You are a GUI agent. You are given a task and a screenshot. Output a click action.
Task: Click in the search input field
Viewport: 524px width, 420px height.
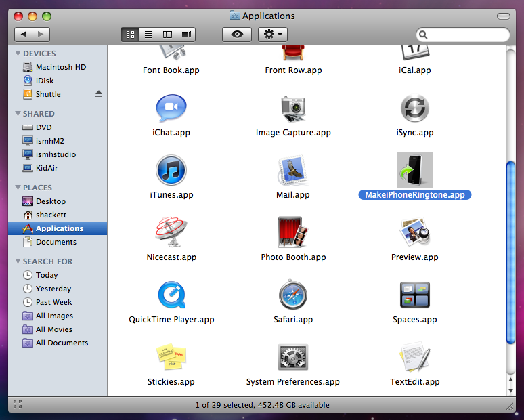click(x=463, y=35)
